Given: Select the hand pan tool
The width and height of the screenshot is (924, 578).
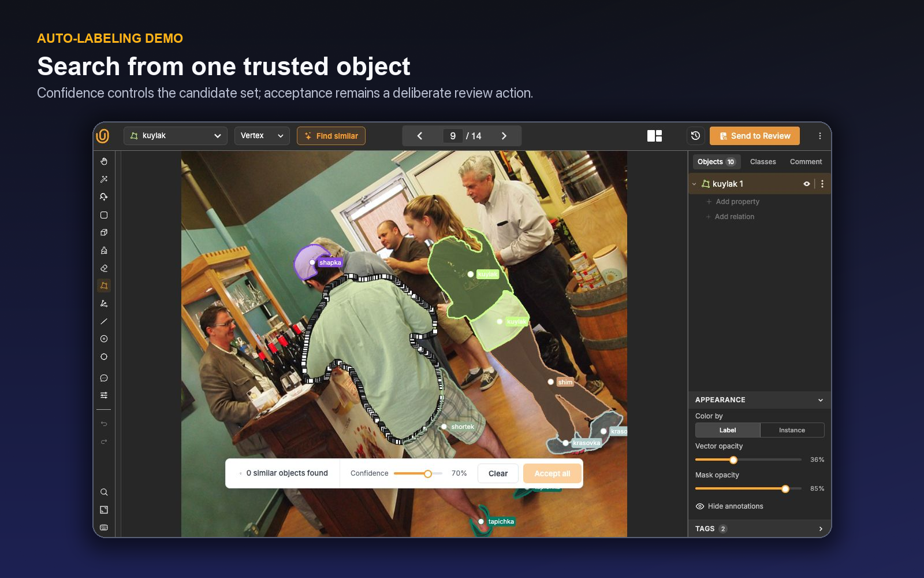Looking at the screenshot, I should pyautogui.click(x=104, y=161).
